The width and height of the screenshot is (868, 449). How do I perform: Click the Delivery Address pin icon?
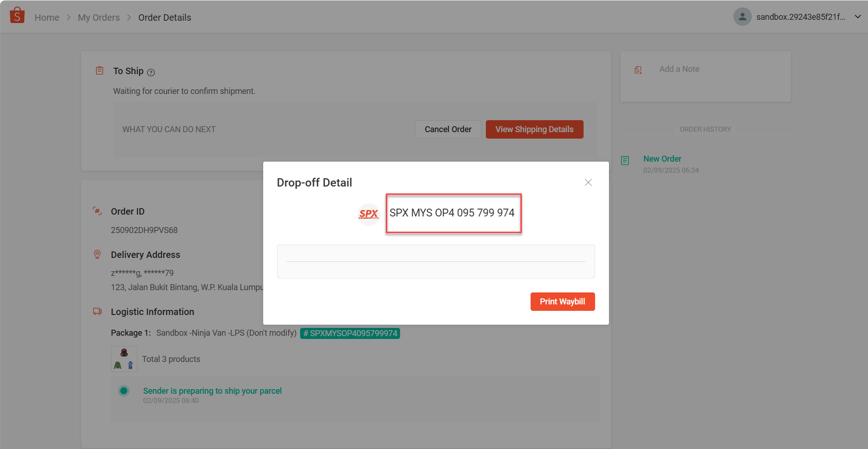click(97, 255)
